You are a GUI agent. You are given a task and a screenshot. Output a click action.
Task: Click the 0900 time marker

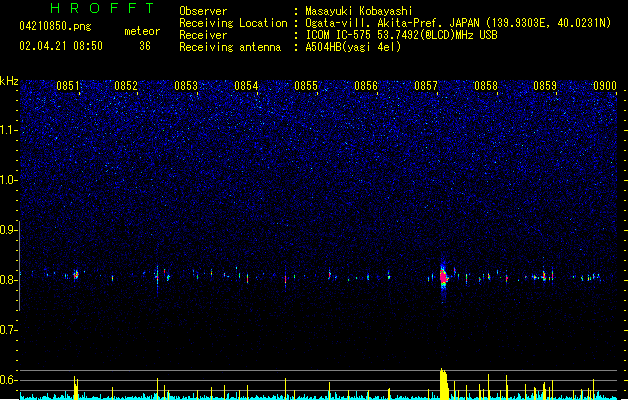pyautogui.click(x=605, y=86)
